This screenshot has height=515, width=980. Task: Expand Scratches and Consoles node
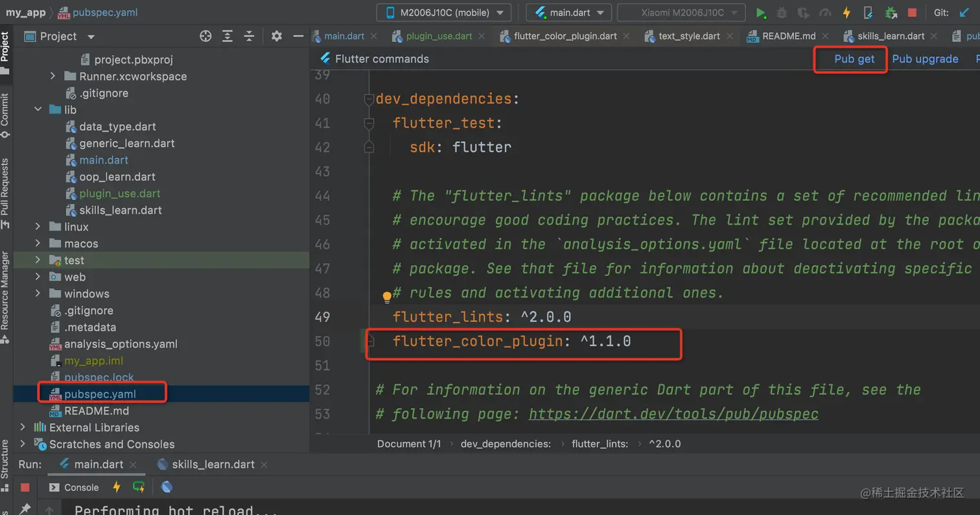23,444
